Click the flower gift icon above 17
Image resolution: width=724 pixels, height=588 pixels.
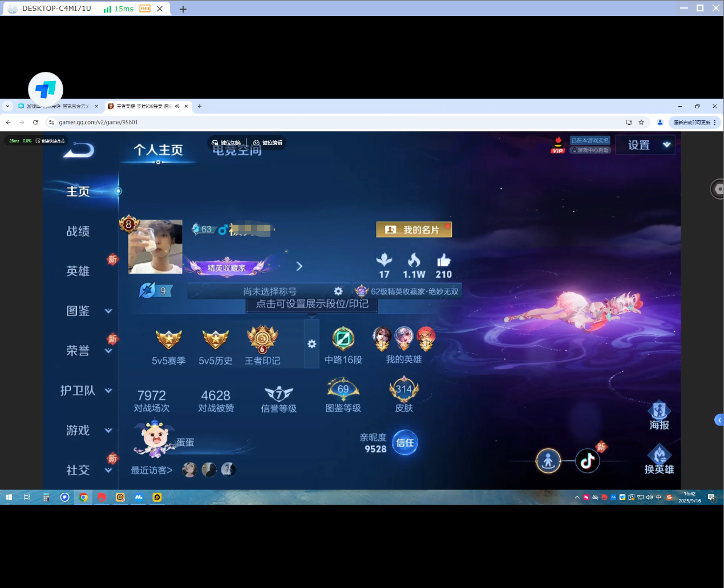(x=385, y=260)
